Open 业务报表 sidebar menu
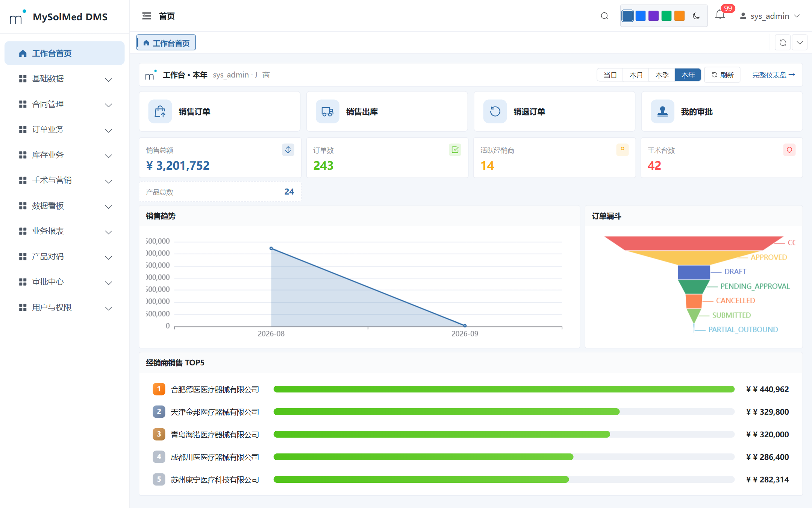Screen dimensions: 812x508 pyautogui.click(x=65, y=231)
